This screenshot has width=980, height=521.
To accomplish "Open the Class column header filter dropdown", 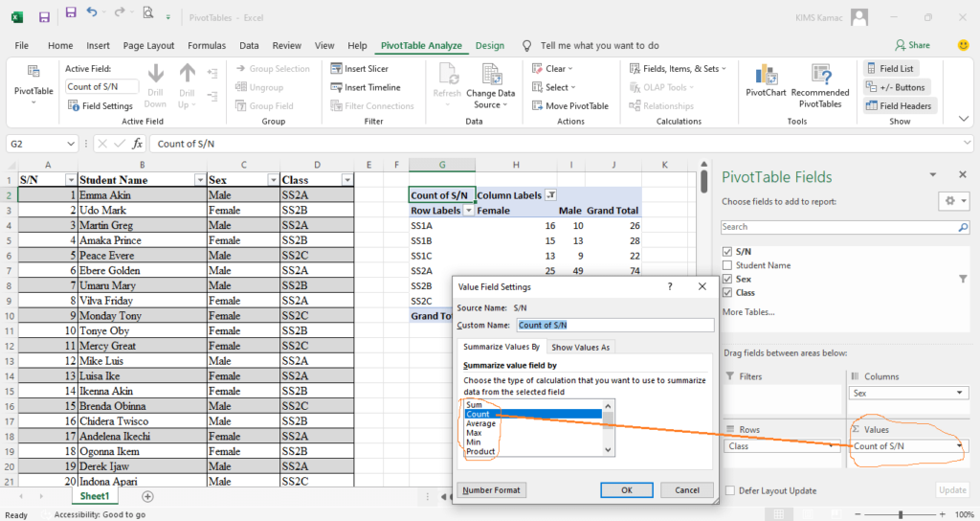I will point(346,180).
